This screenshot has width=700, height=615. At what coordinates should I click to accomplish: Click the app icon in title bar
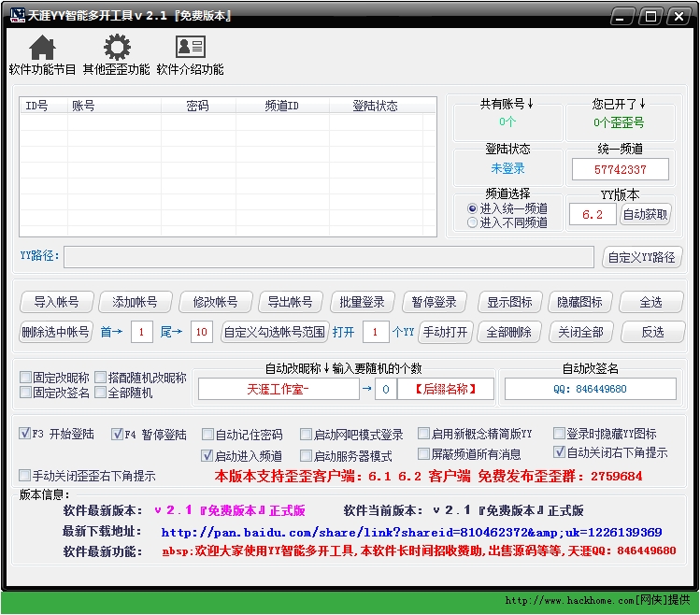(x=16, y=16)
